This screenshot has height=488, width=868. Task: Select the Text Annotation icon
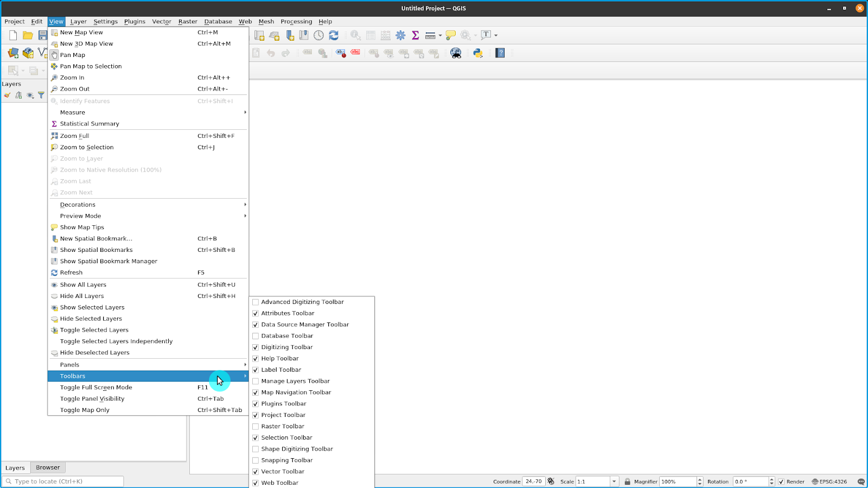click(x=486, y=35)
